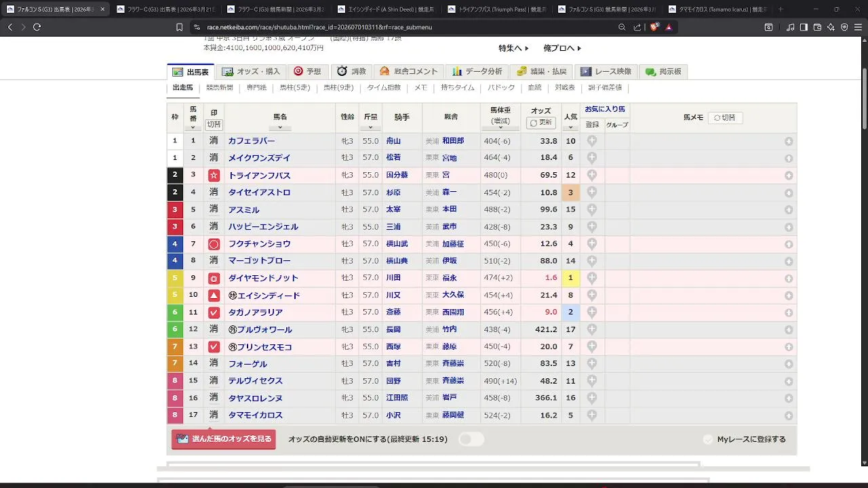Viewport: 868px width, 488px height.
Task: Toggle the 消 mark for フォーゲル
Action: point(214,364)
